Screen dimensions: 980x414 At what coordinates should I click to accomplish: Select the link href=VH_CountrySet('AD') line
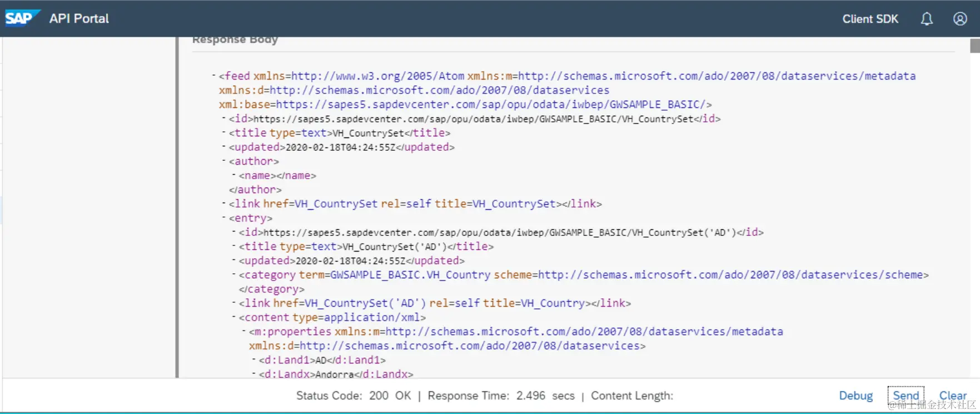tap(435, 303)
